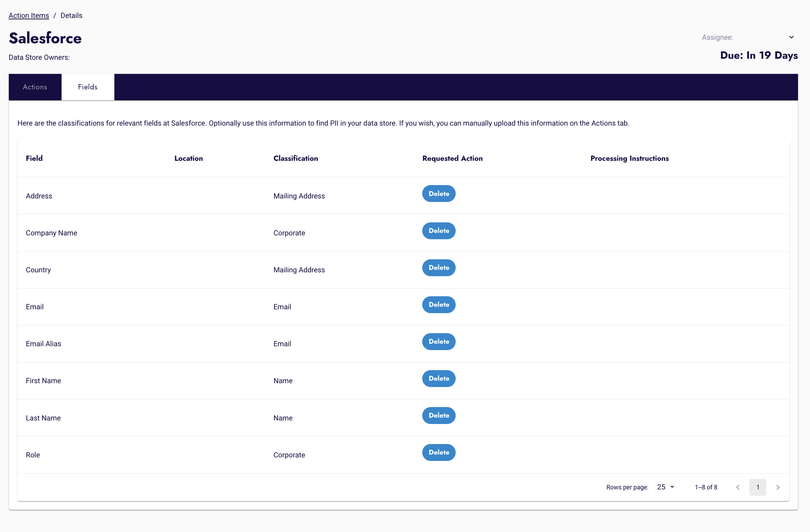Click Mailing Address classification in Country row

point(299,270)
